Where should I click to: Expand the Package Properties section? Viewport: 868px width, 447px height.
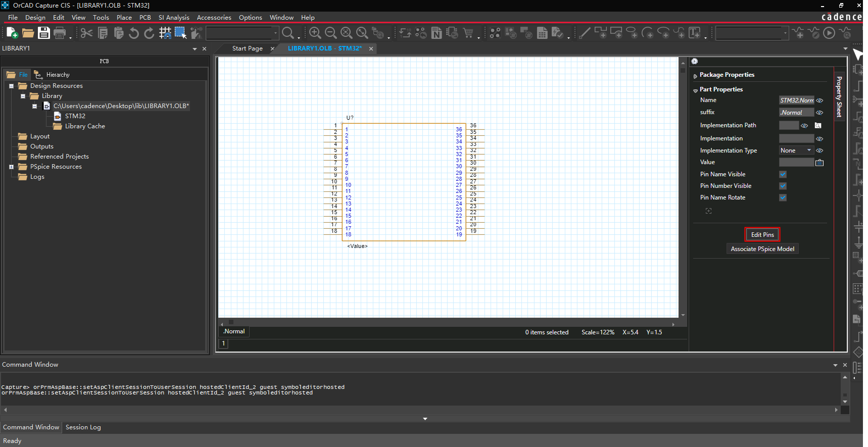coord(695,75)
